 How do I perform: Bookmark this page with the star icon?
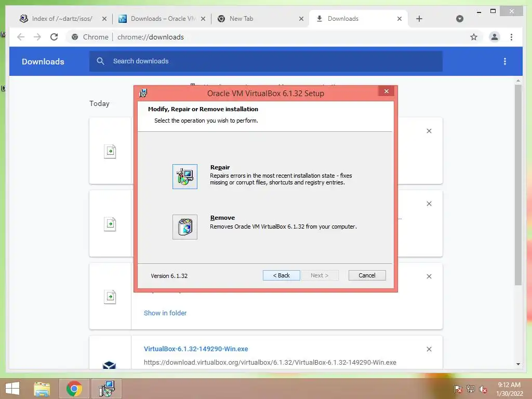[x=474, y=37]
